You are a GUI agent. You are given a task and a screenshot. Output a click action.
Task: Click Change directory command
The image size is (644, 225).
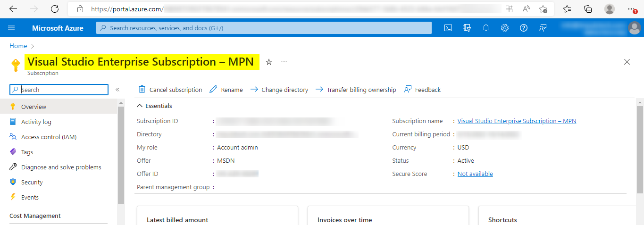click(279, 90)
